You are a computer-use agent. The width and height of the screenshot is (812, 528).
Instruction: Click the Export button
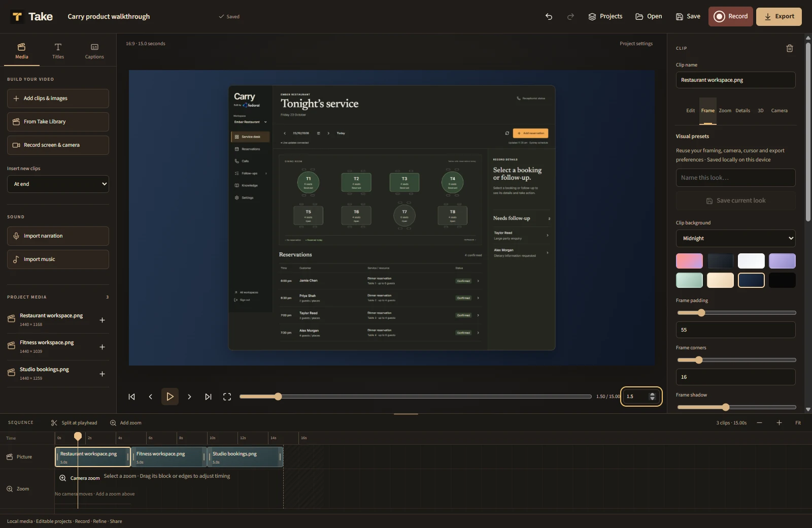coord(779,17)
